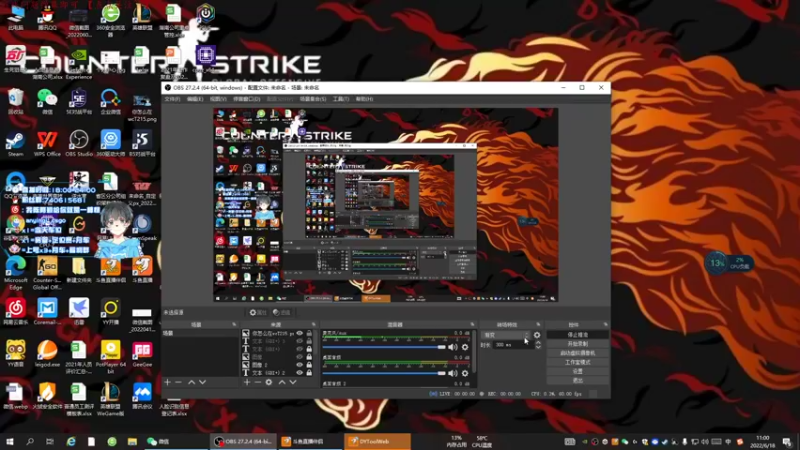The width and height of the screenshot is (800, 450).
Task: Toggle lock on 文本 (GDI+) 2 source
Action: click(309, 373)
